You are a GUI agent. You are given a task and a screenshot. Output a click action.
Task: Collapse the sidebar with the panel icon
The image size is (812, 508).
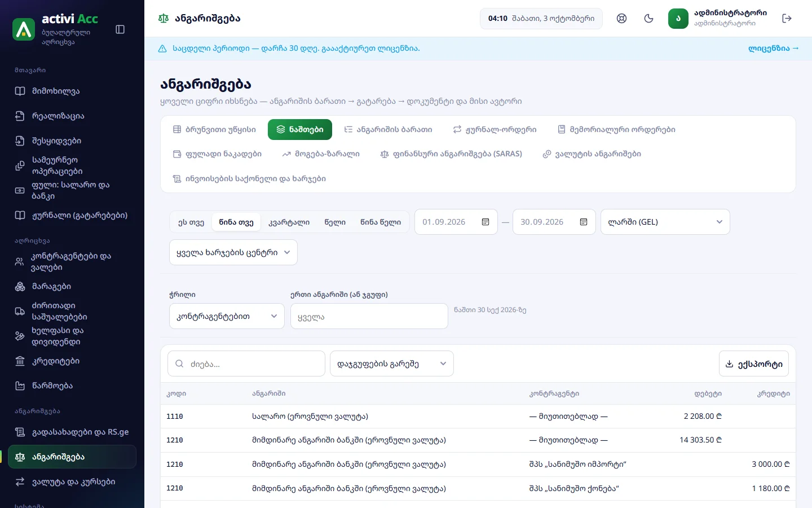120,29
